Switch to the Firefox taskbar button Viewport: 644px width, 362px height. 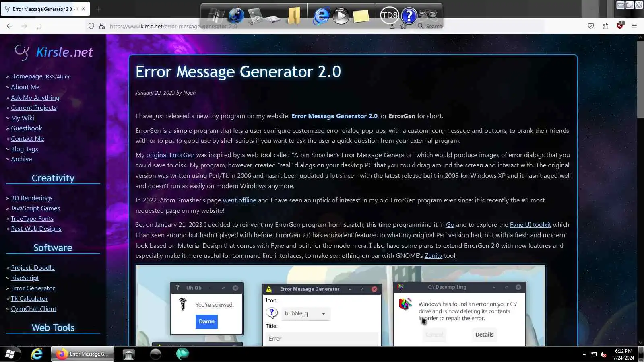[x=83, y=354]
